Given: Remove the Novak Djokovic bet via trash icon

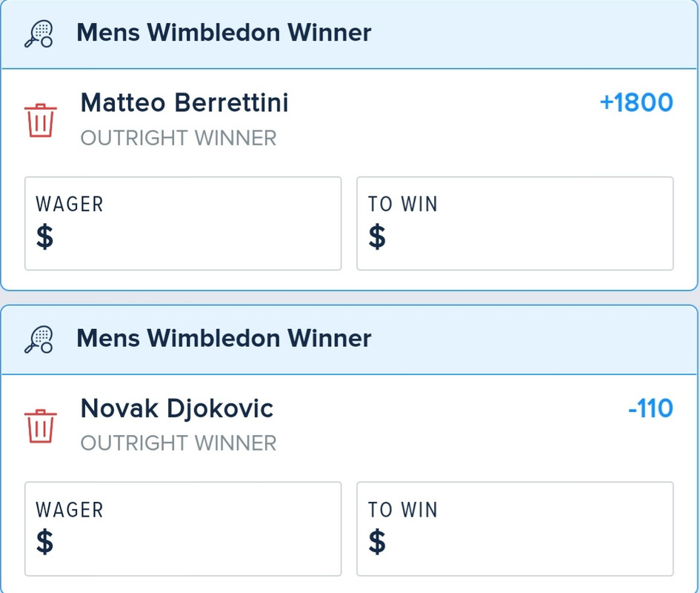Looking at the screenshot, I should [41, 426].
